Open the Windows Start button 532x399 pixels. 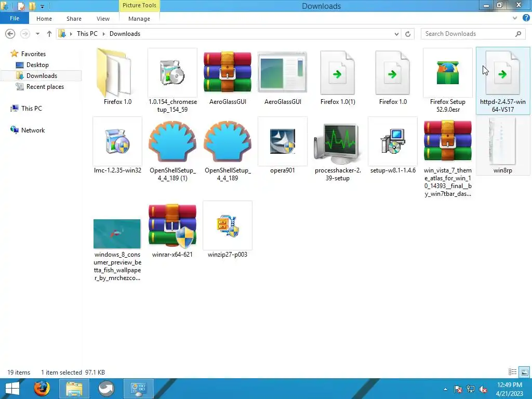pos(12,389)
